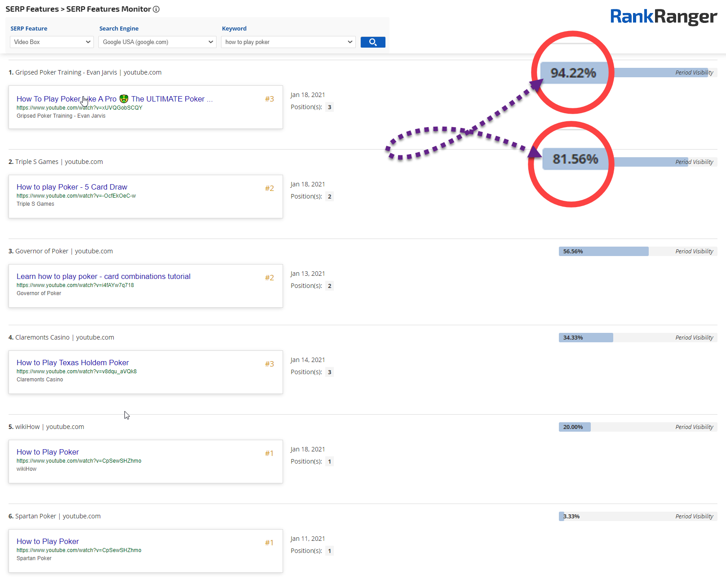The width and height of the screenshot is (726, 588).
Task: Open the Spartan Poker How to Play Poker link
Action: pos(48,541)
